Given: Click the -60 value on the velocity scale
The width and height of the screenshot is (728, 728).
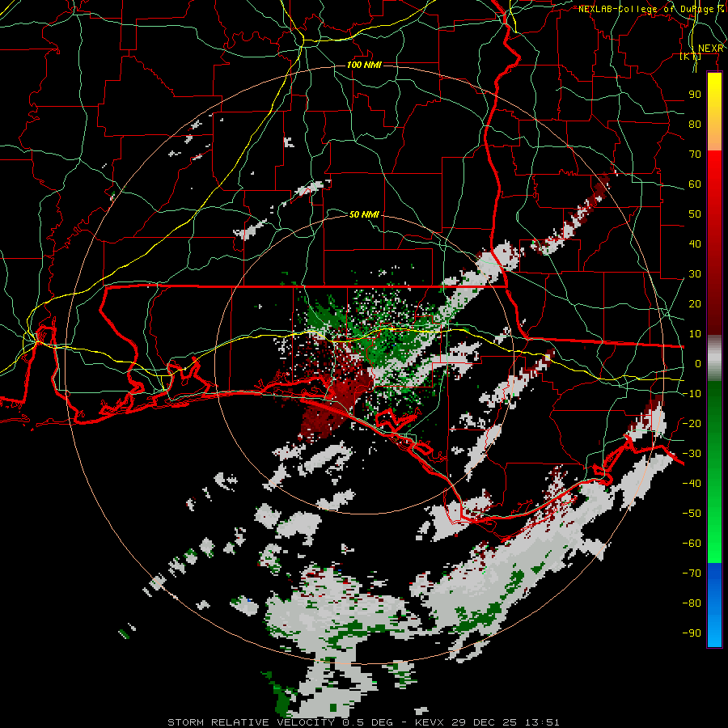Looking at the screenshot, I should (692, 544).
